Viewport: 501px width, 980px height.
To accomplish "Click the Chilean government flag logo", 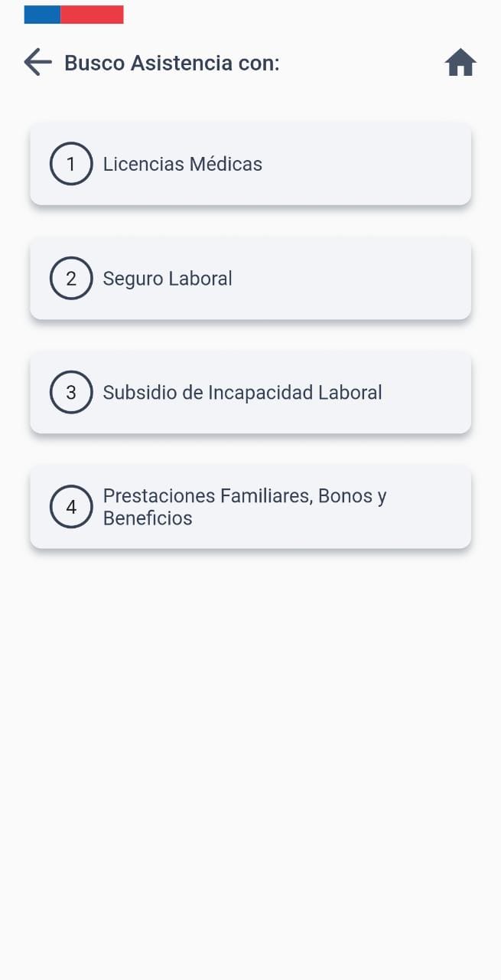I will [x=73, y=14].
